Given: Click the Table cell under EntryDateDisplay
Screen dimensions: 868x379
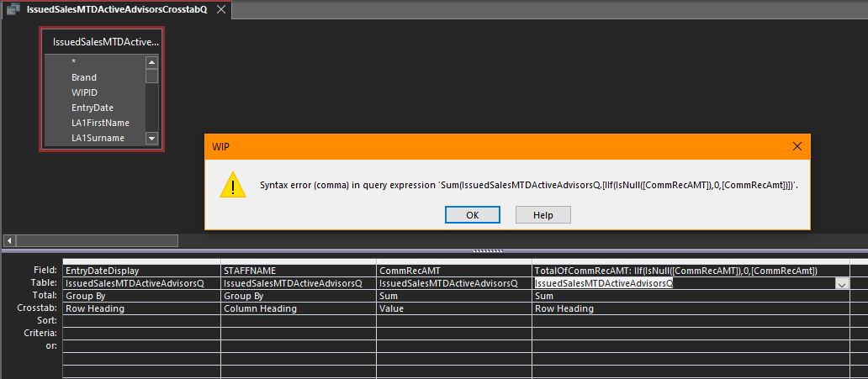Looking at the screenshot, I should tap(141, 283).
